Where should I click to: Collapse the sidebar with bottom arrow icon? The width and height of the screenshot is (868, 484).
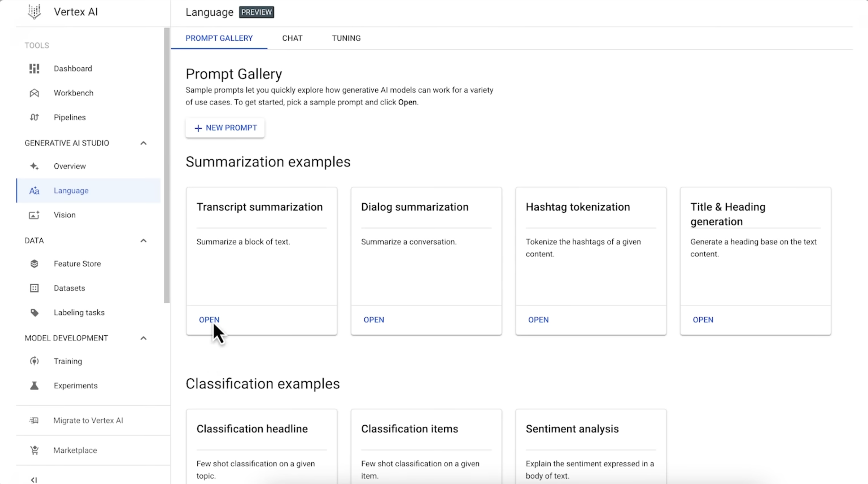[34, 479]
